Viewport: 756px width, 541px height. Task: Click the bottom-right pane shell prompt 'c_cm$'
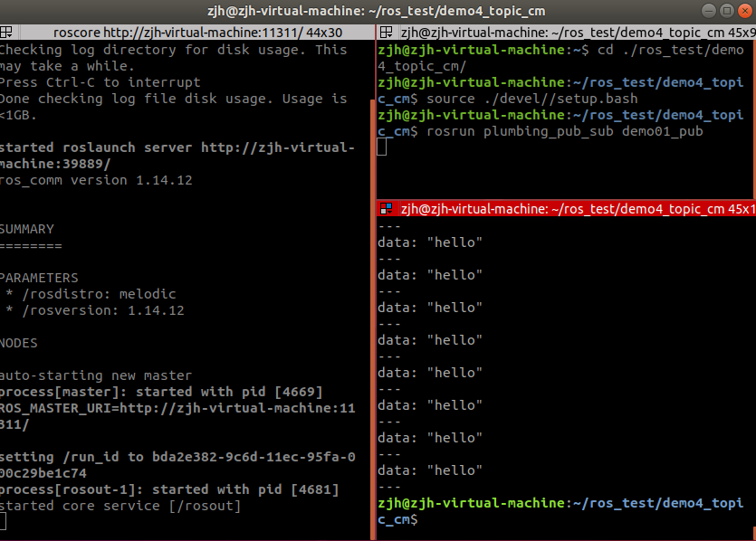pos(397,519)
